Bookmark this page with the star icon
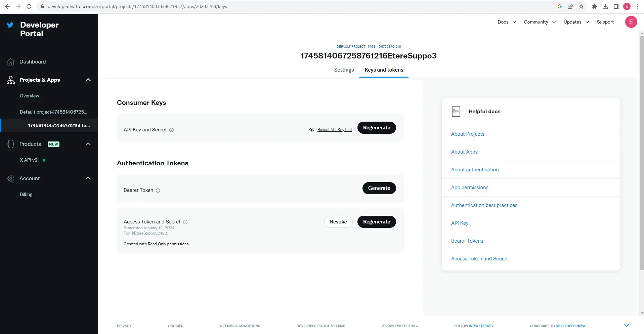 pos(581,6)
